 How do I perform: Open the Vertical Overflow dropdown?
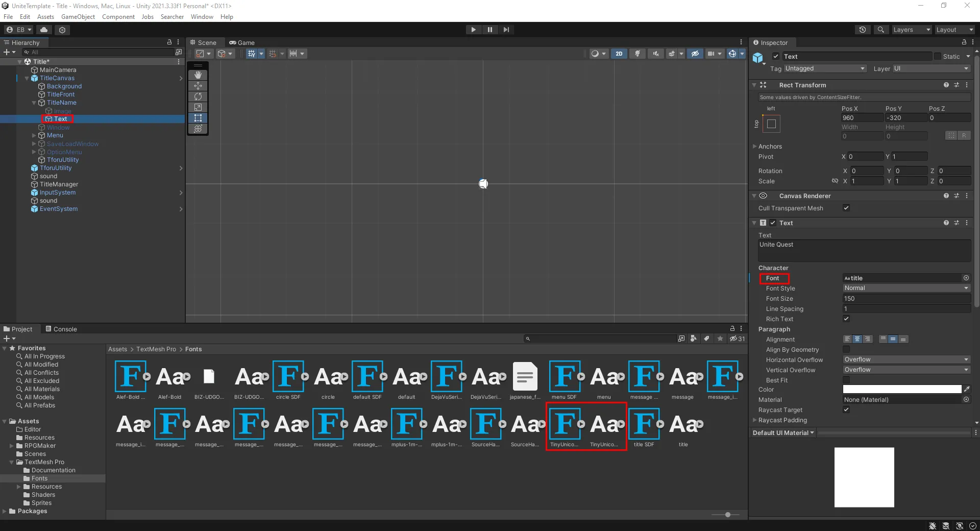[906, 370]
